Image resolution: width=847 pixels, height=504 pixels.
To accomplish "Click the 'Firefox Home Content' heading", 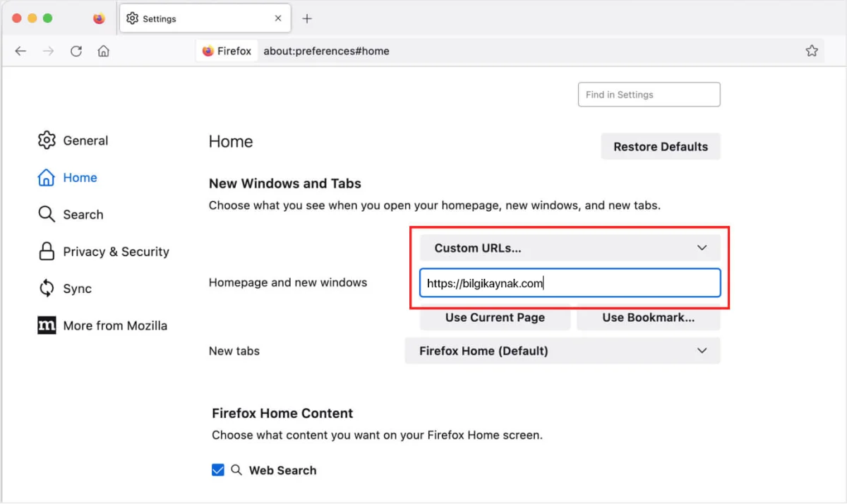I will point(282,413).
